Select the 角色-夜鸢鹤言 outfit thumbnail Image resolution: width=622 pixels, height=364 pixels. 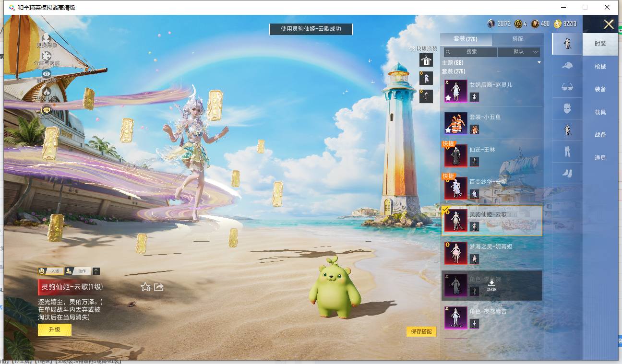(455, 318)
